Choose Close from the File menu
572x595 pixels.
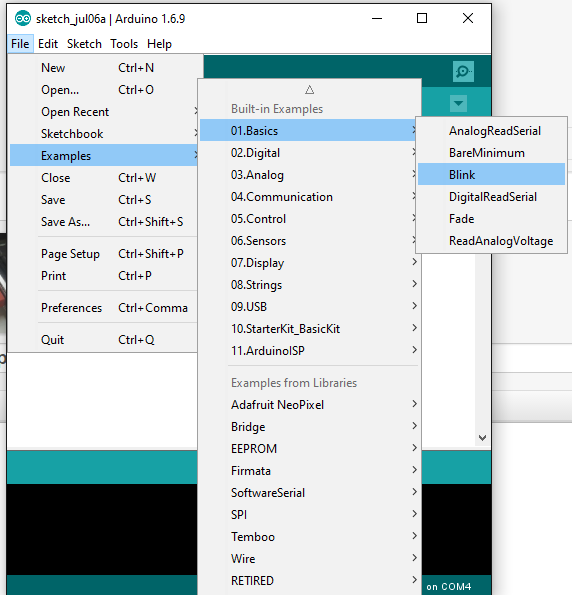(x=103, y=178)
